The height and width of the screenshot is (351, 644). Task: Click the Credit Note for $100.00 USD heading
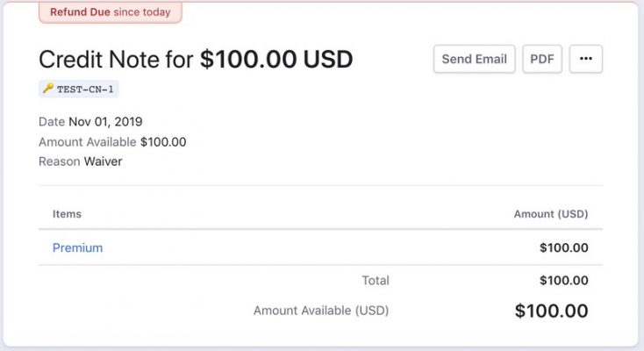[195, 60]
